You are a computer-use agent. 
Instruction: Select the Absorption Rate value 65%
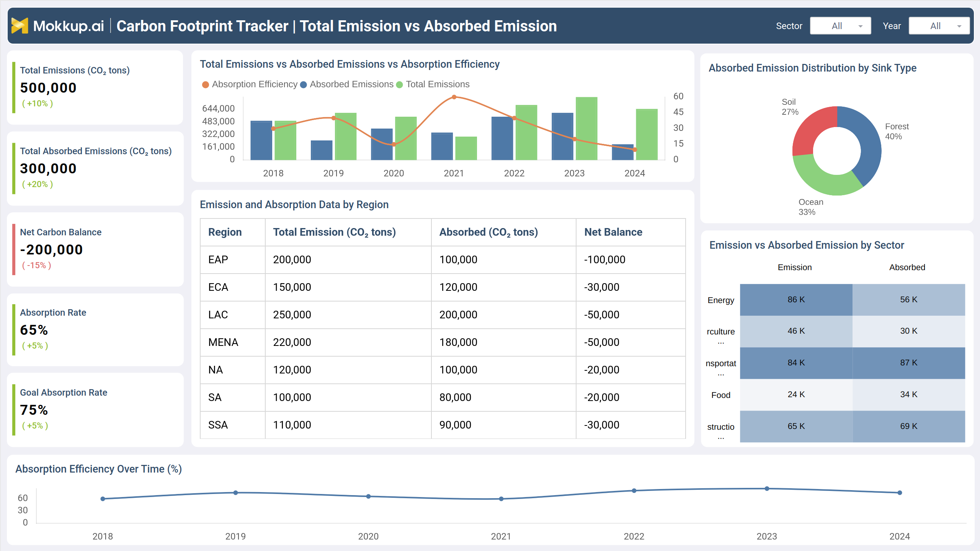(34, 330)
